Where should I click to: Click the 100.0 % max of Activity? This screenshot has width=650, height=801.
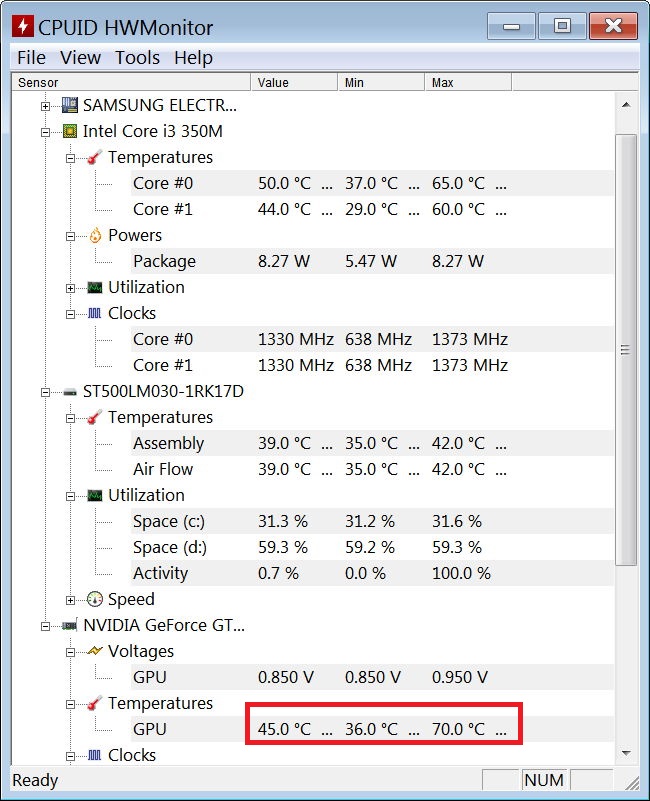461,573
